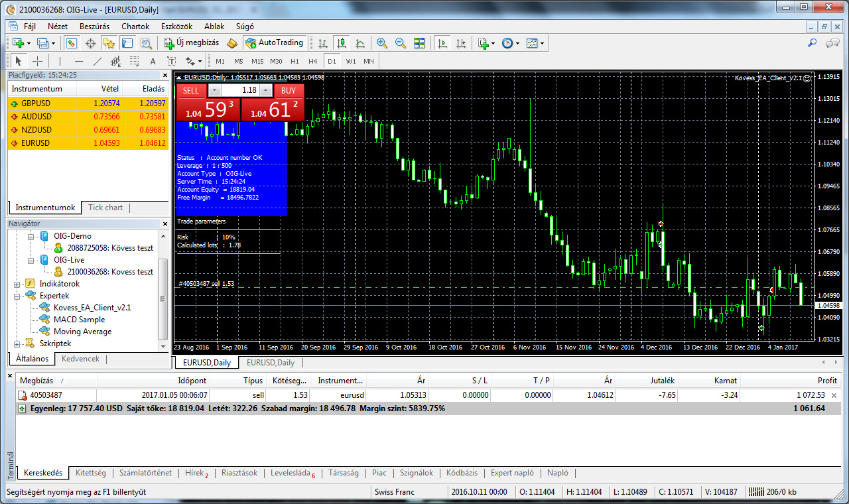Image resolution: width=849 pixels, height=504 pixels.
Task: Click the new chart toolbar icon
Action: pos(18,43)
